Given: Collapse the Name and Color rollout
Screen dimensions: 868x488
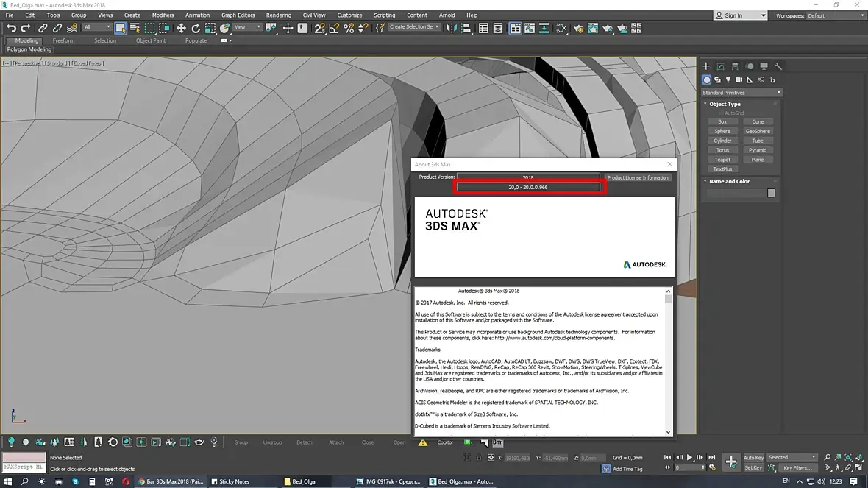Looking at the screenshot, I should [x=729, y=181].
